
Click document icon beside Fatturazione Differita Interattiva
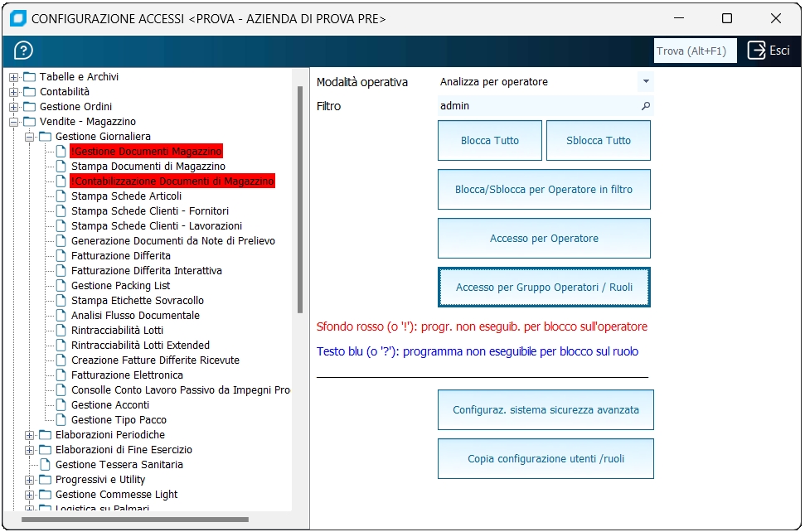click(61, 270)
